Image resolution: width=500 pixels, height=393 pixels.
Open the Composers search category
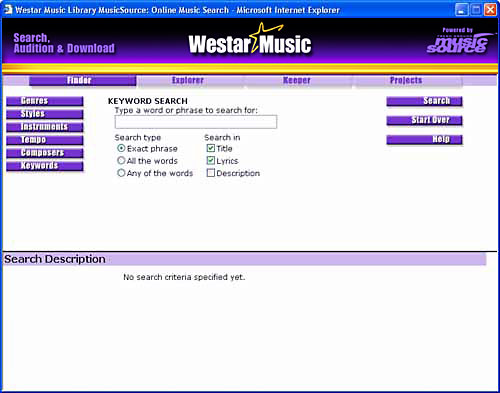[x=45, y=153]
